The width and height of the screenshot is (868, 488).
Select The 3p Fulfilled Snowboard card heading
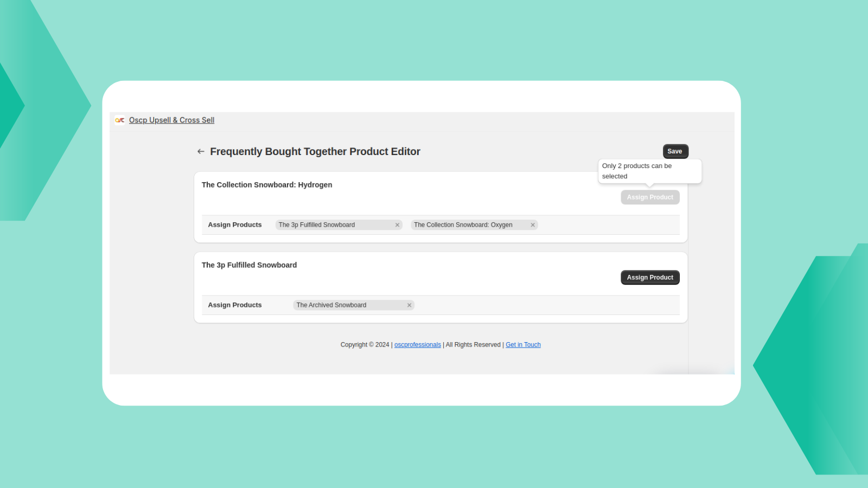[x=249, y=265]
